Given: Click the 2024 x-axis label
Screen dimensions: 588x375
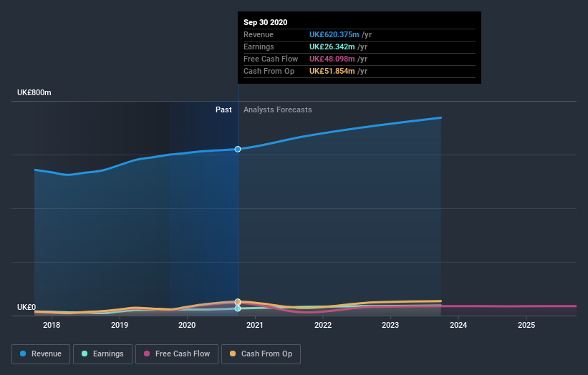Looking at the screenshot, I should tap(458, 325).
